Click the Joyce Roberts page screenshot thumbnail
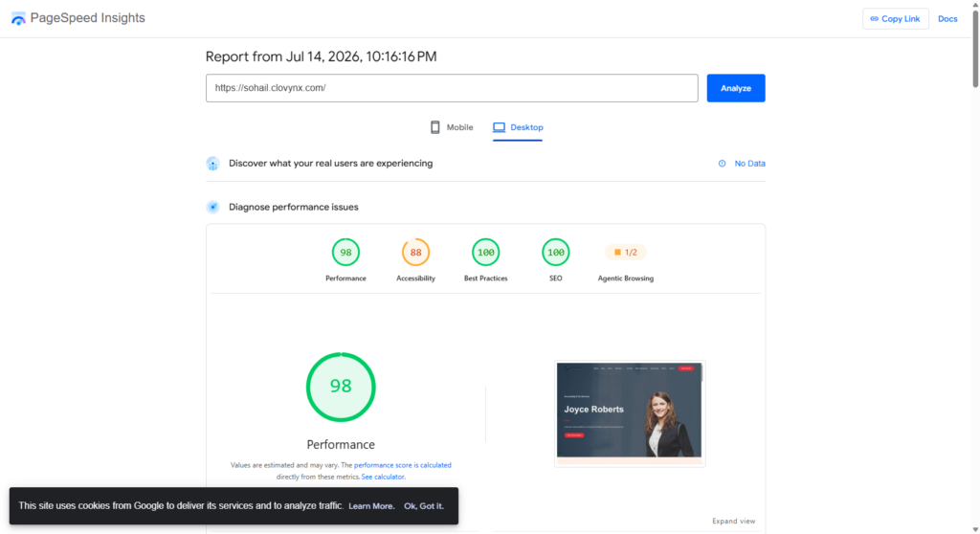 click(630, 413)
